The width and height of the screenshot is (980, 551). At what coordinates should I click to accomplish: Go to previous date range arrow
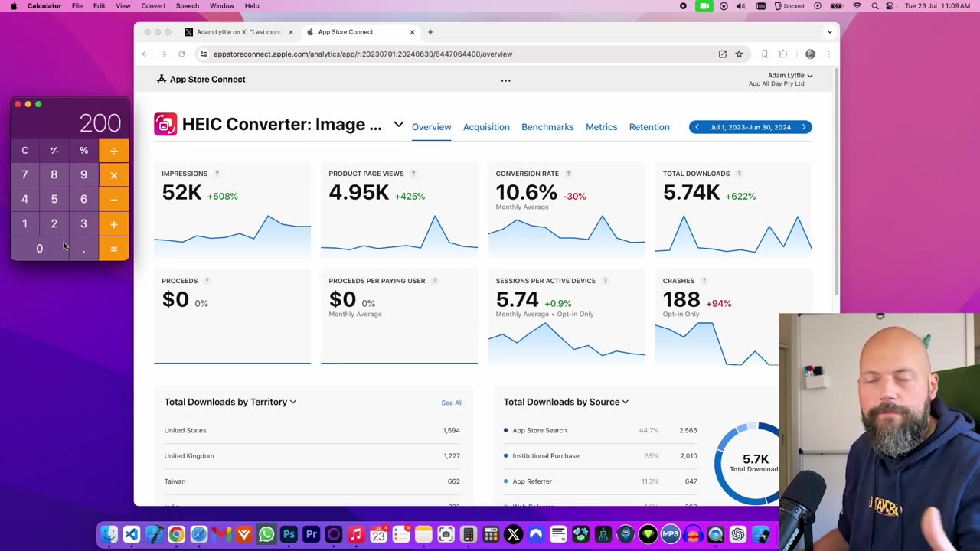697,127
